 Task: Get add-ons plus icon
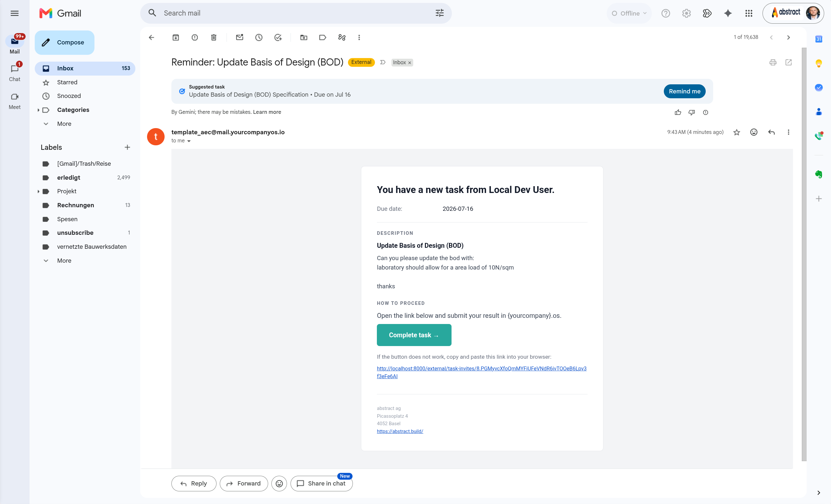click(x=819, y=199)
